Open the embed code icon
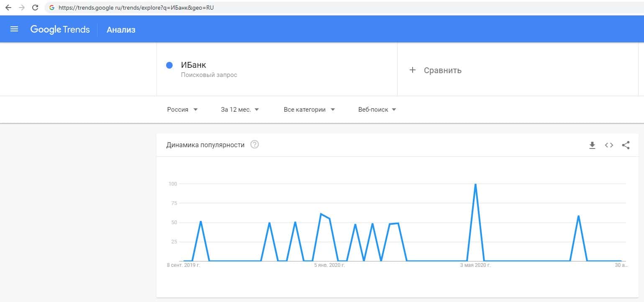 (x=609, y=145)
